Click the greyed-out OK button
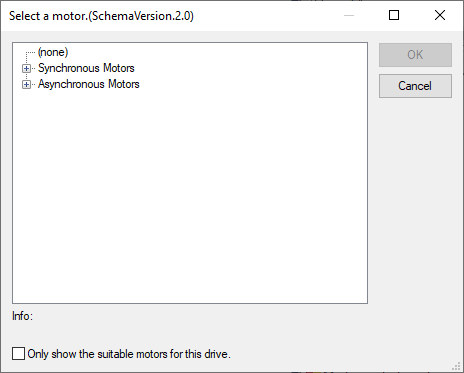The width and height of the screenshot is (464, 373). pos(415,55)
